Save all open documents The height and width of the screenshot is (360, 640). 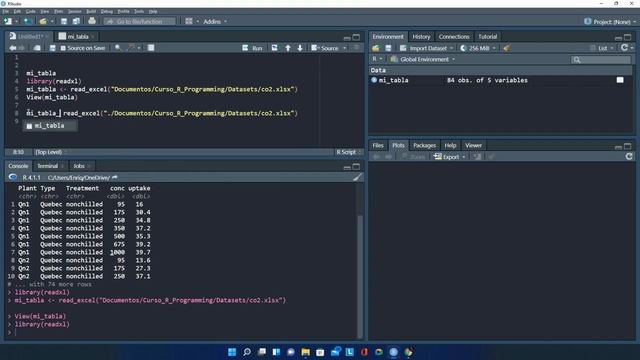(76, 21)
